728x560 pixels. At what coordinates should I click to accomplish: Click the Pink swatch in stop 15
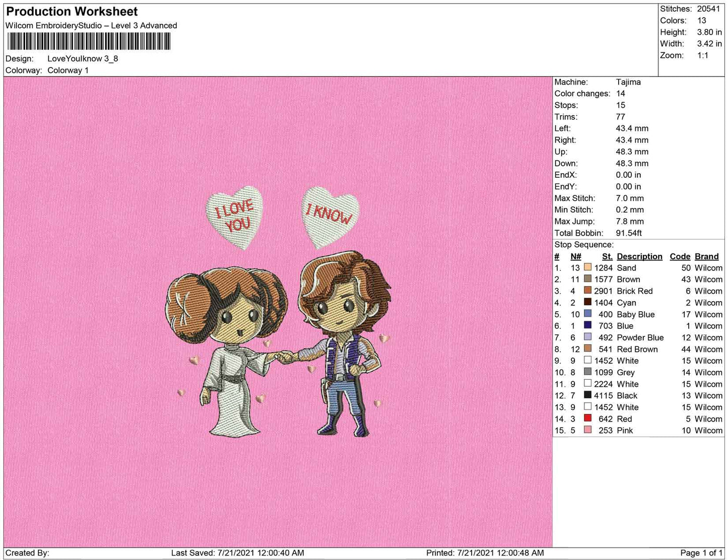[x=587, y=430]
